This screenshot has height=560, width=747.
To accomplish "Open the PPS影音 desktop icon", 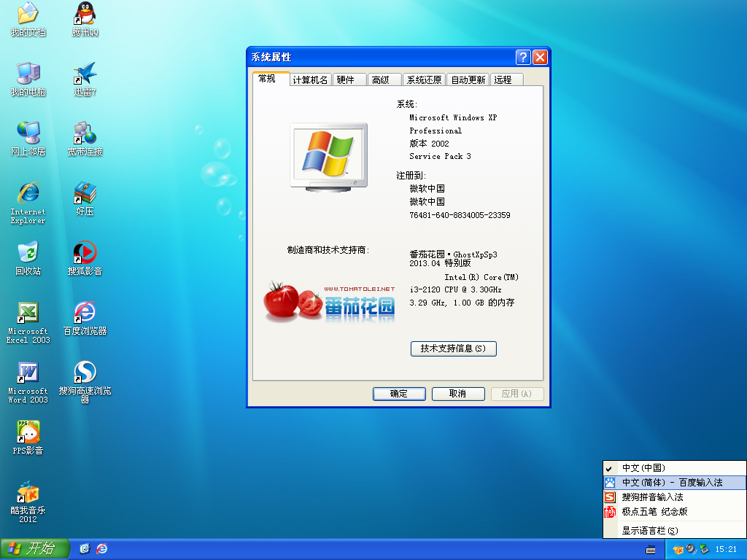I will pos(28,437).
